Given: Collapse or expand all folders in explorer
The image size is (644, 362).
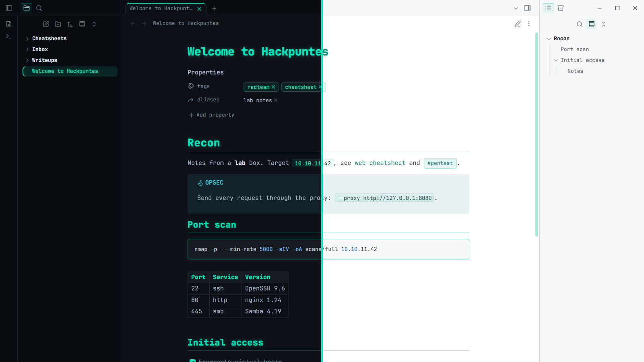Looking at the screenshot, I should click(x=94, y=24).
